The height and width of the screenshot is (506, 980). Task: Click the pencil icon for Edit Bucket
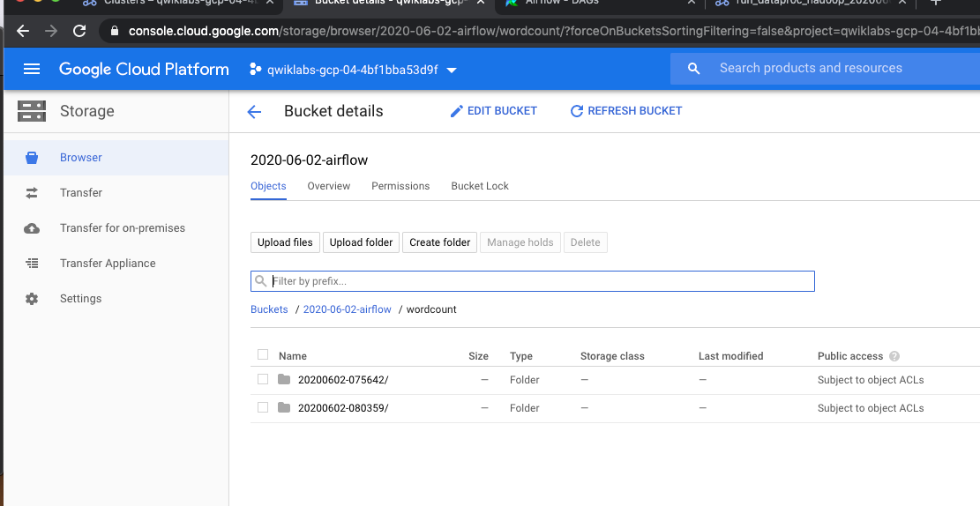click(x=457, y=111)
